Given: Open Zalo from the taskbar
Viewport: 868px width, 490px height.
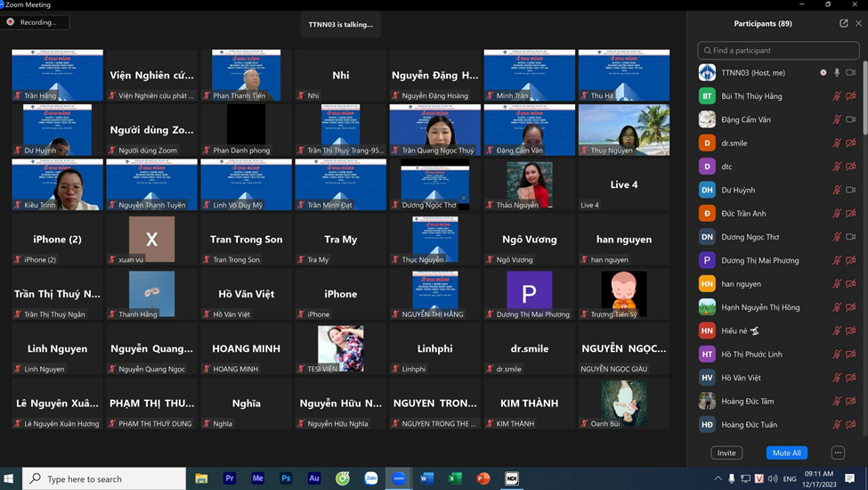Looking at the screenshot, I should point(371,478).
